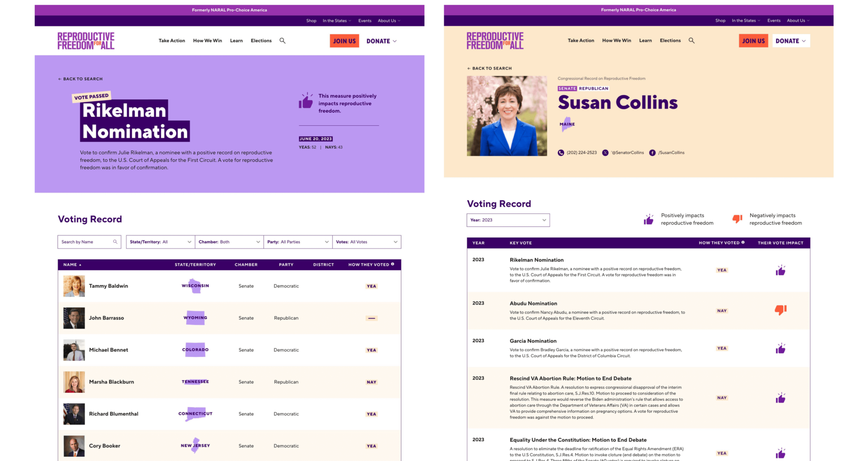This screenshot has height=461, width=868.
Task: Click NAY vote badge in Marsha Blackburn row
Action: (372, 382)
